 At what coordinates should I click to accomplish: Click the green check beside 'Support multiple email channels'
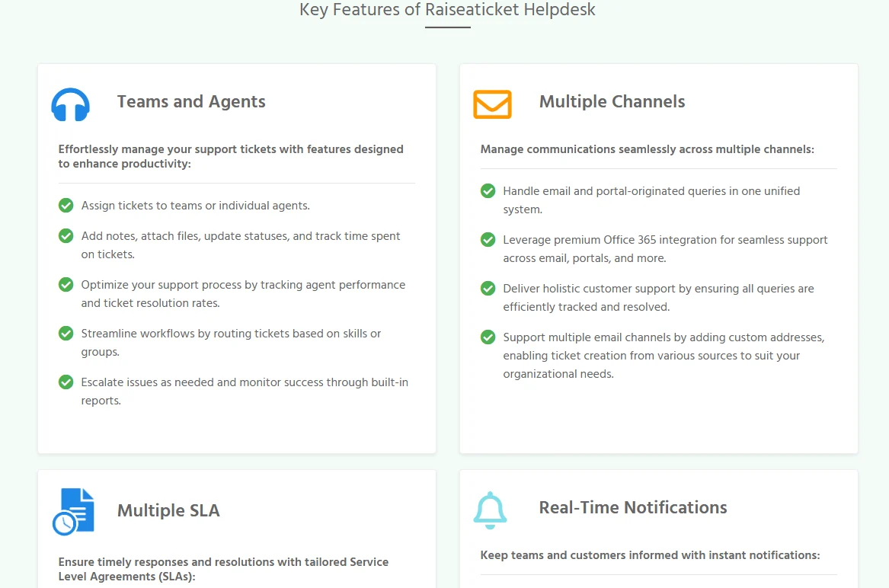click(x=488, y=337)
